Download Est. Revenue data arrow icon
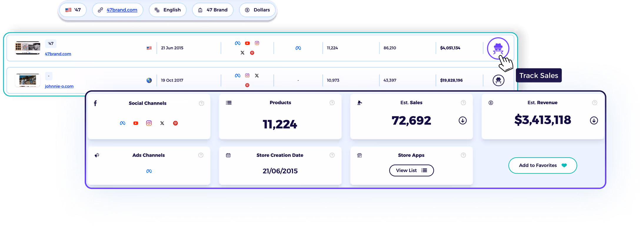This screenshot has height=227, width=644. (594, 120)
